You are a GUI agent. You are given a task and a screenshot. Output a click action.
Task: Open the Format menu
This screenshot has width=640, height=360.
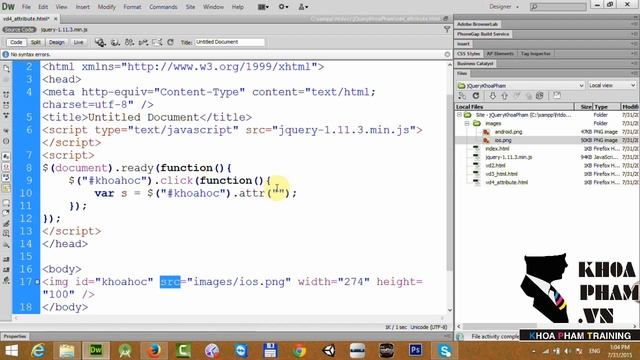(x=132, y=7)
